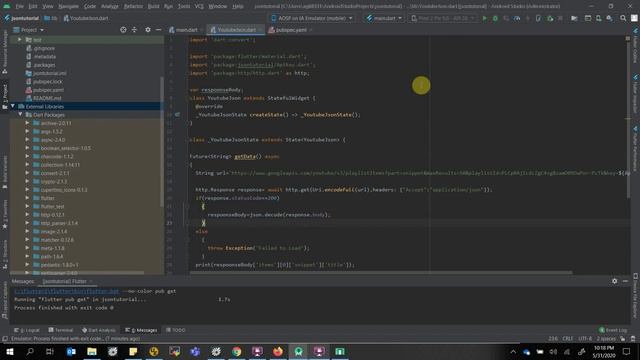Click the hot reload lightning icon
The width and height of the screenshot is (640, 360).
527,18
